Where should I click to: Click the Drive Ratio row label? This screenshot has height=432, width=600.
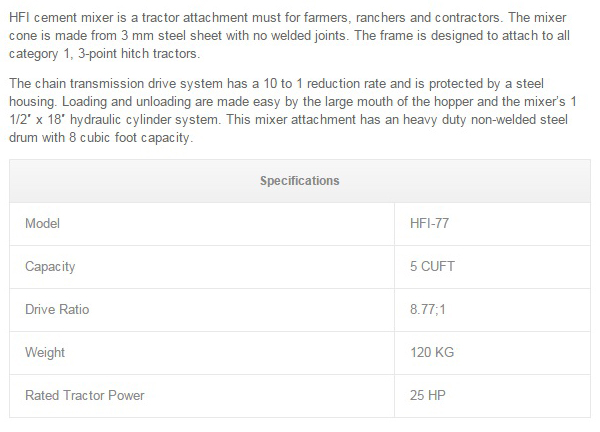tap(57, 310)
